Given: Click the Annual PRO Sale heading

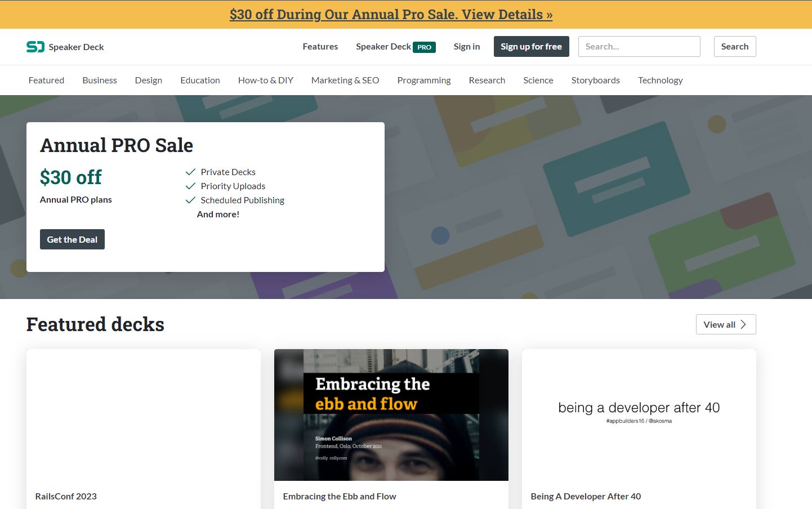Looking at the screenshot, I should [117, 145].
